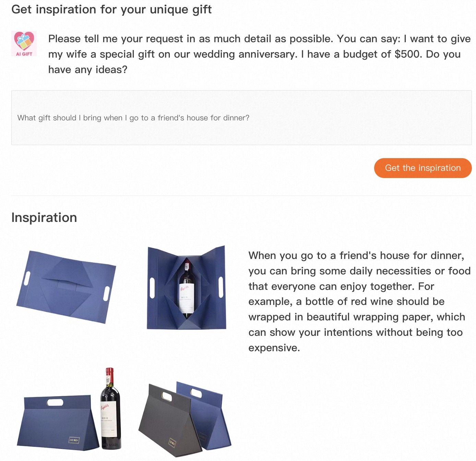This screenshot has height=461, width=476.
Task: Click the left handle slot of the flat box
Action: (27, 278)
